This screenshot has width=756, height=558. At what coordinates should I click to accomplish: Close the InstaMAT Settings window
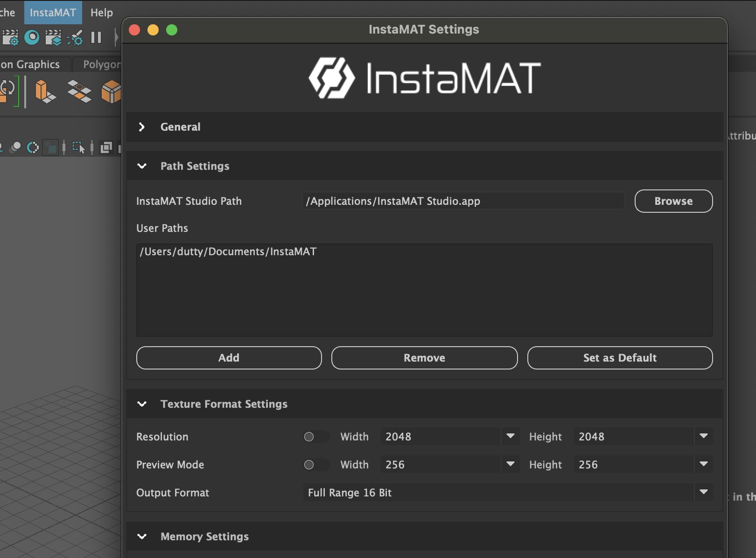coord(134,30)
